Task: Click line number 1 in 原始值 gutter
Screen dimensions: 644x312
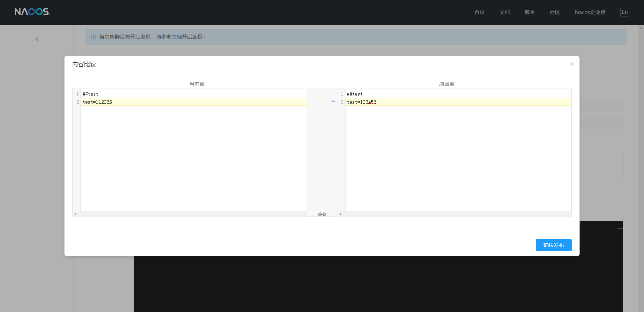Action: tap(342, 94)
